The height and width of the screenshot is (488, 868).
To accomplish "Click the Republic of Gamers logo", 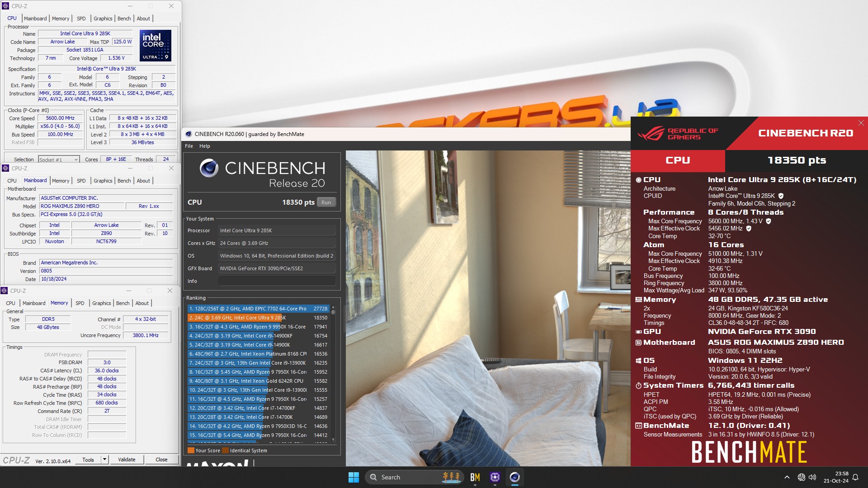I will tap(678, 134).
